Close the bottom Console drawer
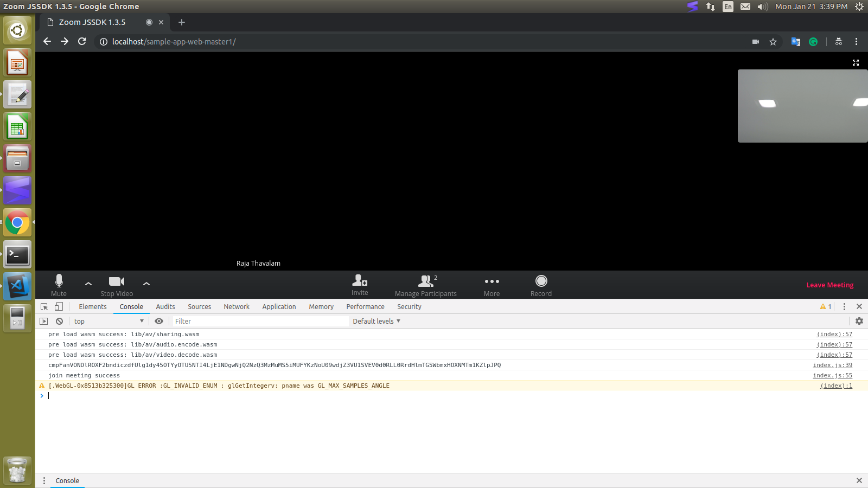The width and height of the screenshot is (868, 488). pyautogui.click(x=859, y=480)
